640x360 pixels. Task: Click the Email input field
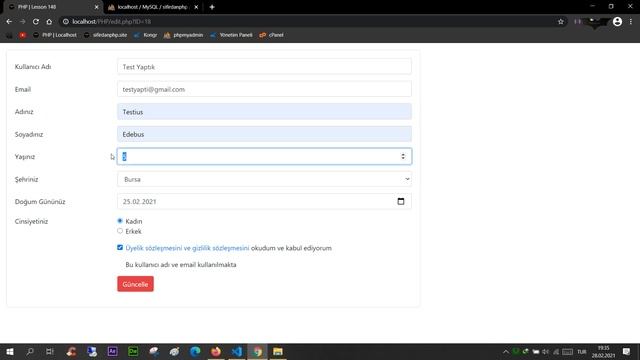coord(264,89)
